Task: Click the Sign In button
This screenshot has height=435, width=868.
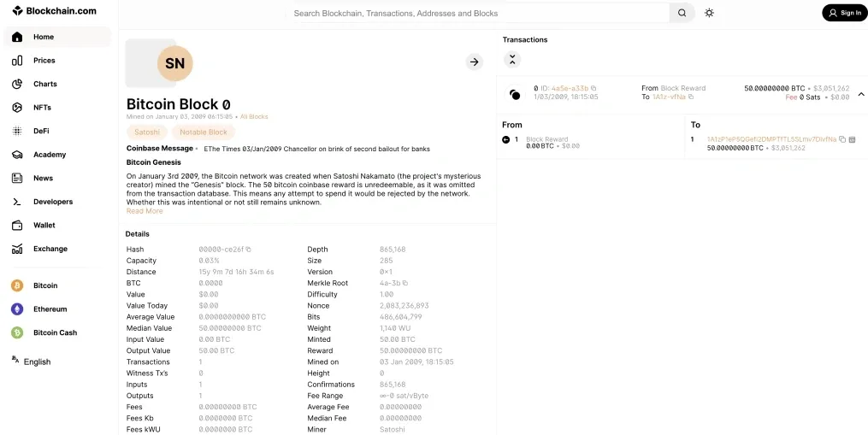Action: 844,13
